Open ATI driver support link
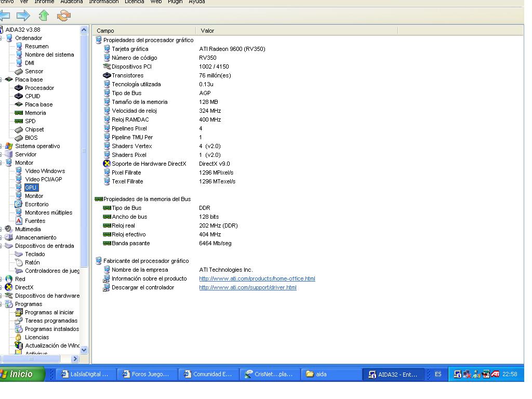Viewport: 532px width, 399px height. [248, 287]
